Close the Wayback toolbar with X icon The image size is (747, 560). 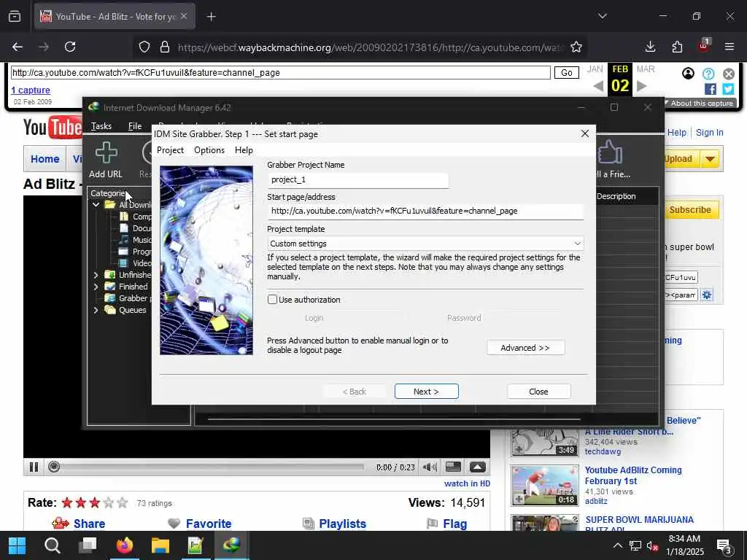729,74
